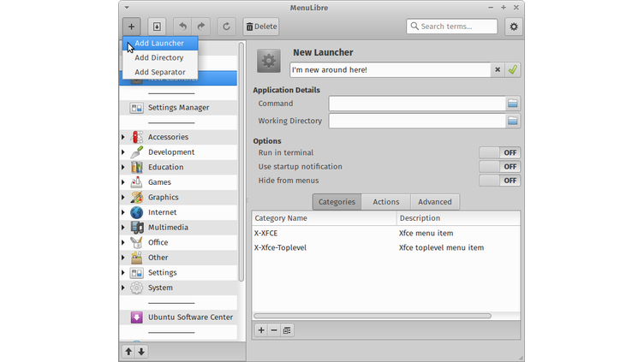Image resolution: width=644 pixels, height=362 pixels.
Task: Click the category list horizontal scrollbar
Action: (x=373, y=316)
